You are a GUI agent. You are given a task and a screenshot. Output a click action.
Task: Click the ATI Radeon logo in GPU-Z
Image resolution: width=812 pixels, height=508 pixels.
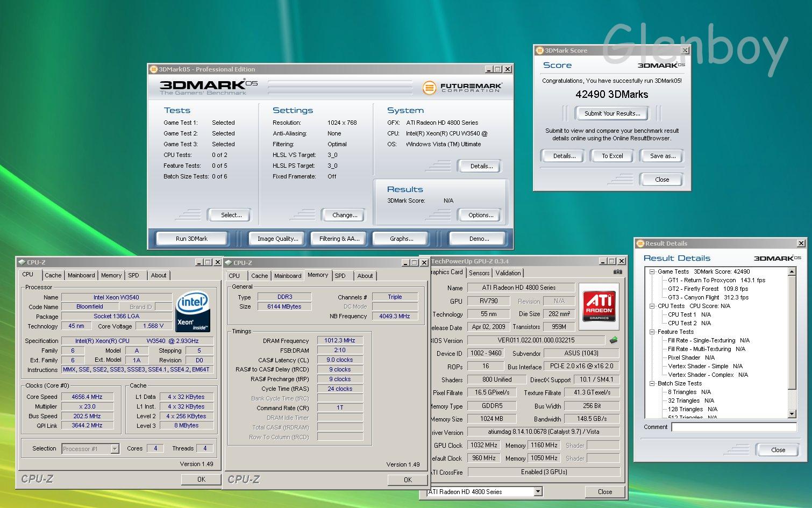[599, 305]
